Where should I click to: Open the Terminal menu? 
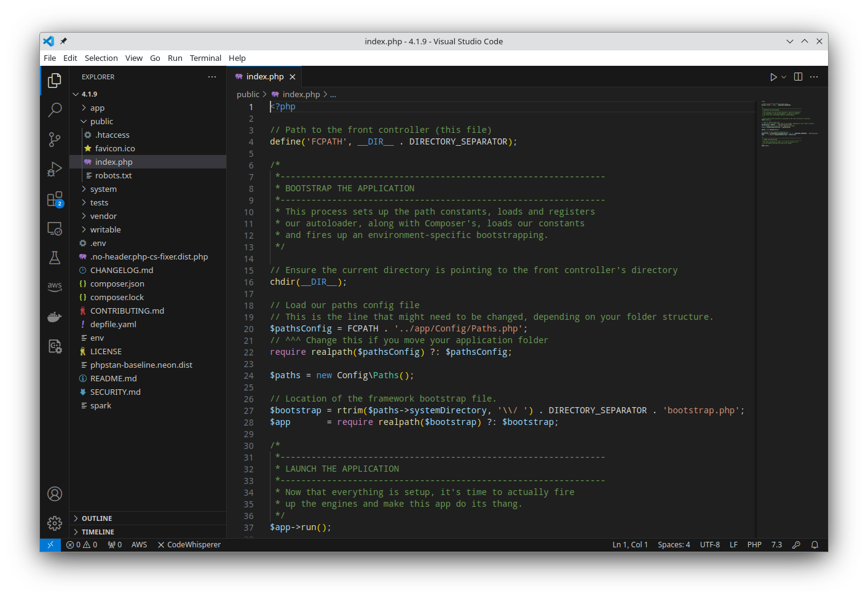tap(205, 58)
